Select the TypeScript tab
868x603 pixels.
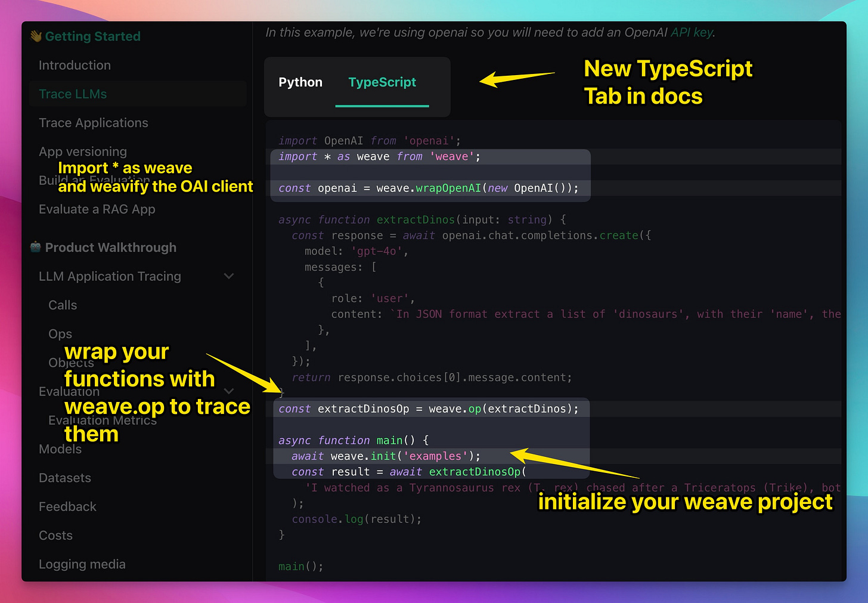tap(382, 82)
